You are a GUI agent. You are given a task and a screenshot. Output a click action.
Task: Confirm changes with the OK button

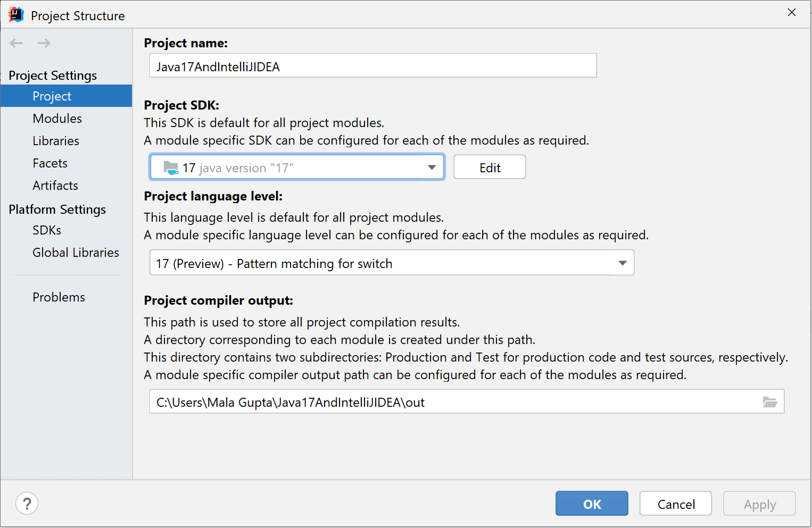coord(591,503)
